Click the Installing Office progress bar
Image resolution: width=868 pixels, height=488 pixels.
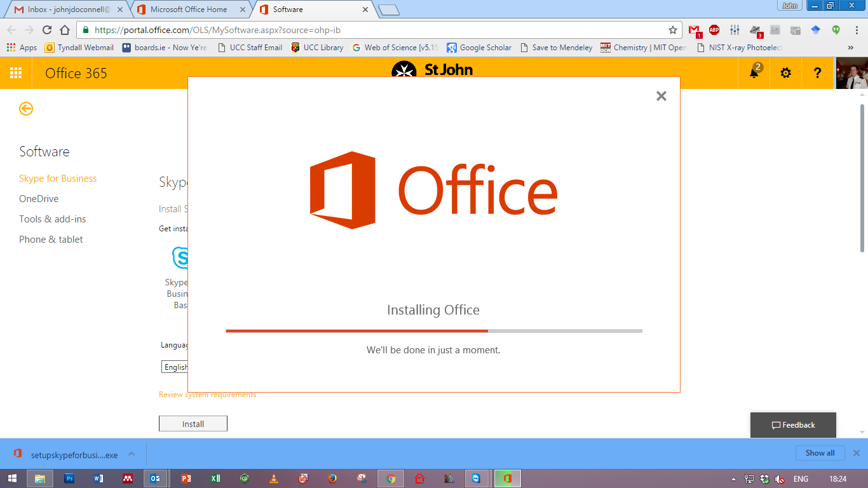[x=434, y=330]
